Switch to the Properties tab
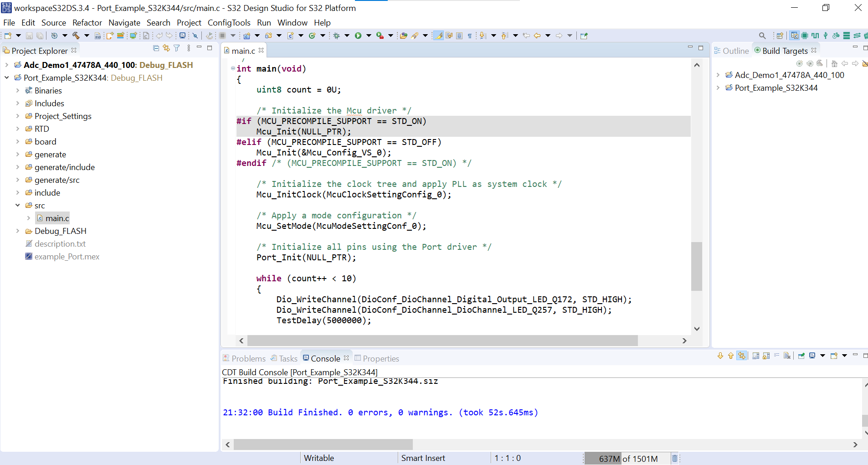The width and height of the screenshot is (868, 465). pos(377,358)
